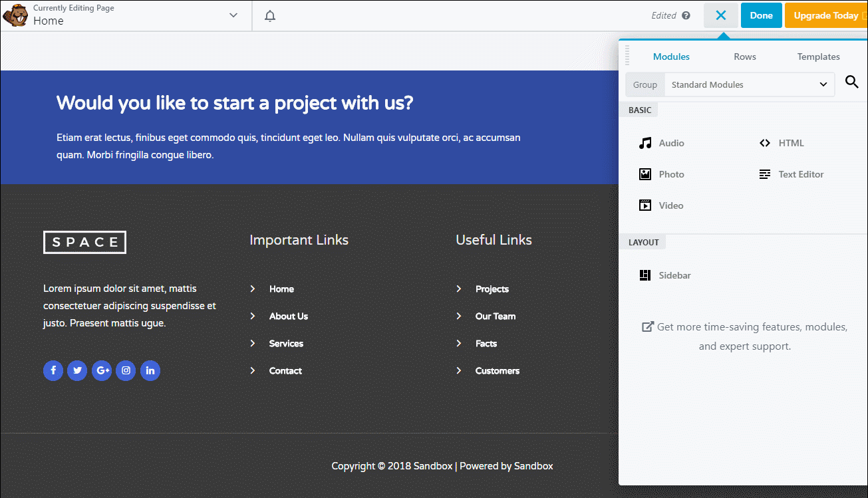Expand the Currently Editing Page title dropdown
This screenshot has height=498, width=868.
coord(233,16)
